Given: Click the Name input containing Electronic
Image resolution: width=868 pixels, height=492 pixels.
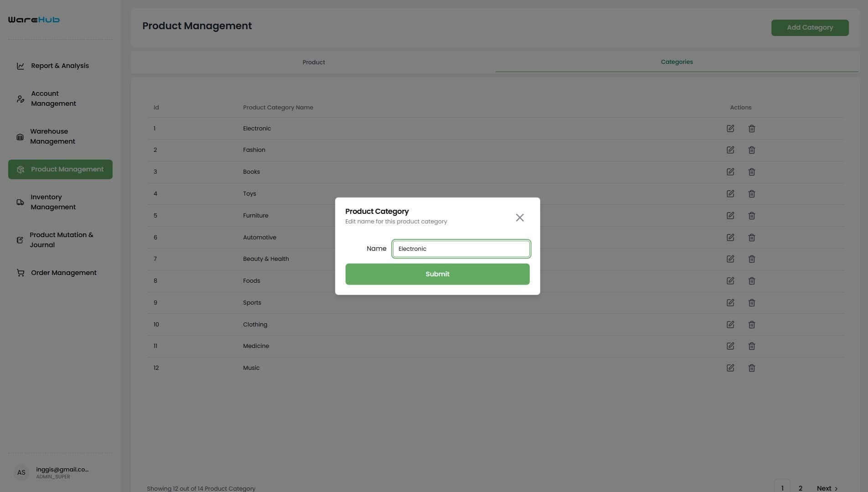Looking at the screenshot, I should [461, 249].
